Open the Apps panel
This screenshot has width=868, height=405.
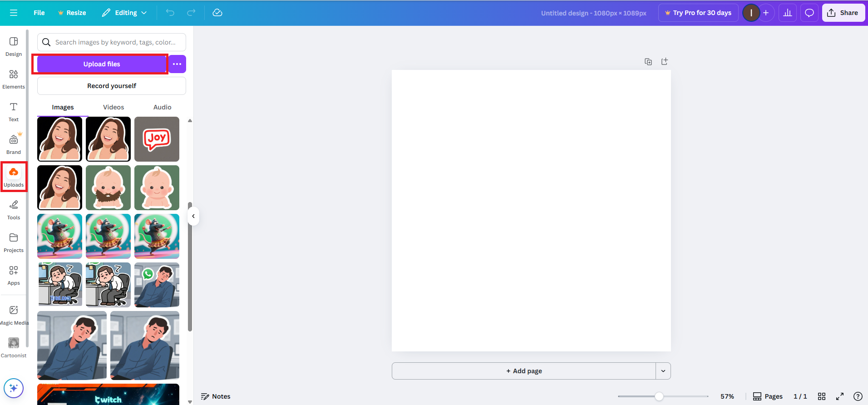14,275
